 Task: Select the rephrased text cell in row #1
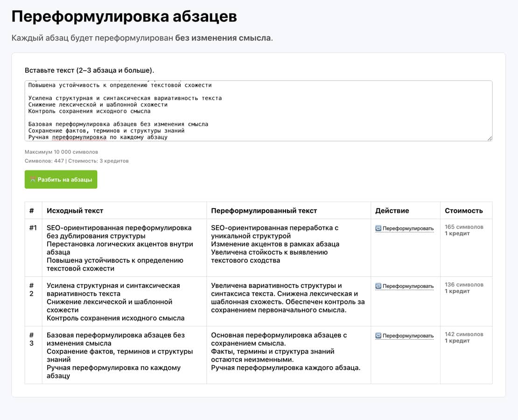pos(288,244)
